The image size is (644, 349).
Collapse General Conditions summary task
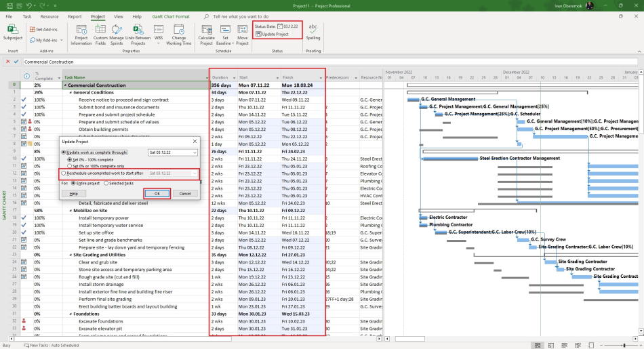pyautogui.click(x=71, y=93)
